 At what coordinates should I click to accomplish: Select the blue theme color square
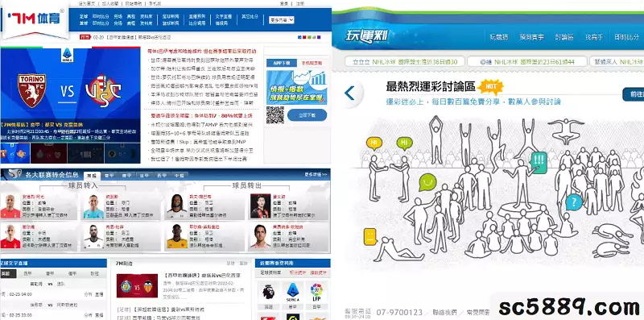click(x=299, y=37)
